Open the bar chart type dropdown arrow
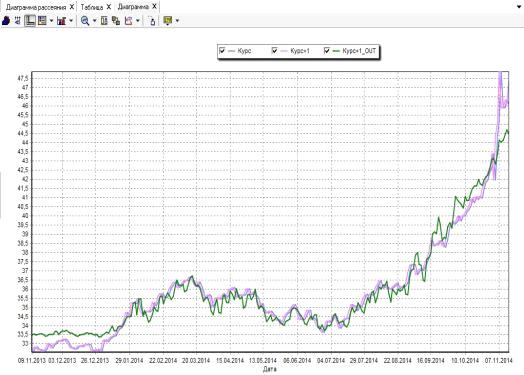524x375 pixels. (x=71, y=21)
